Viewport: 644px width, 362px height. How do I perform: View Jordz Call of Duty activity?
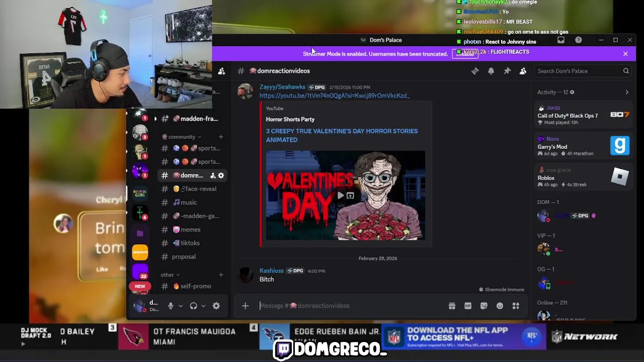coord(584,115)
